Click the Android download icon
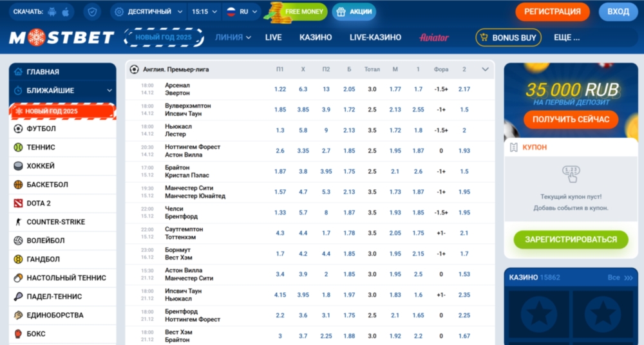Viewport: 644px width, 345px height. click(53, 12)
